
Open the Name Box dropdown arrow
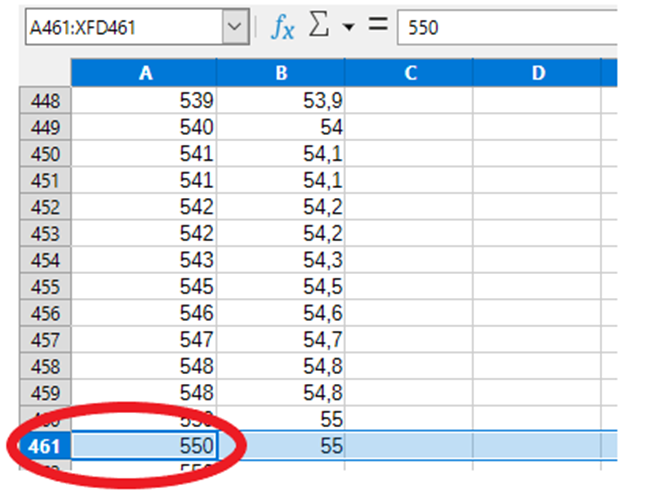235,27
